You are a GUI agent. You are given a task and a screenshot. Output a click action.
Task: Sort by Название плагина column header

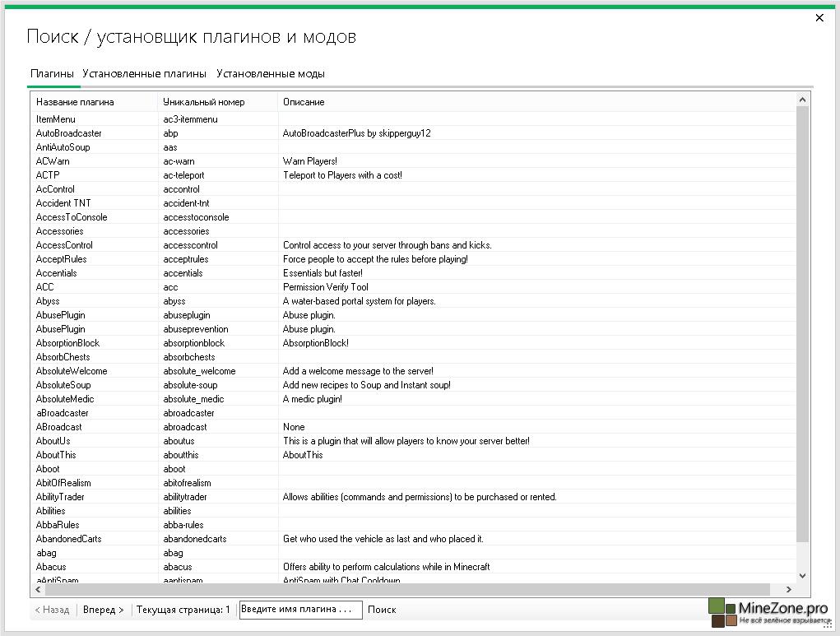pos(75,102)
